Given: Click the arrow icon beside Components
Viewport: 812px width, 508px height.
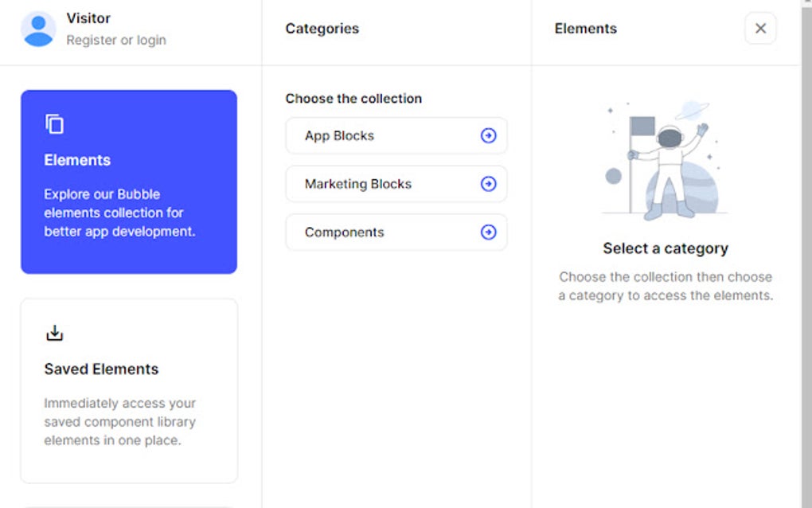Looking at the screenshot, I should pos(488,233).
